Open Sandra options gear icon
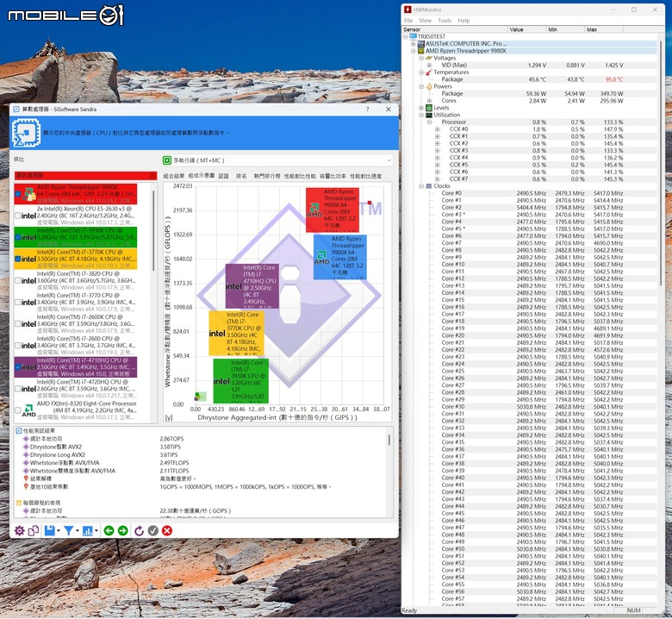672x619 pixels. pyautogui.click(x=20, y=531)
